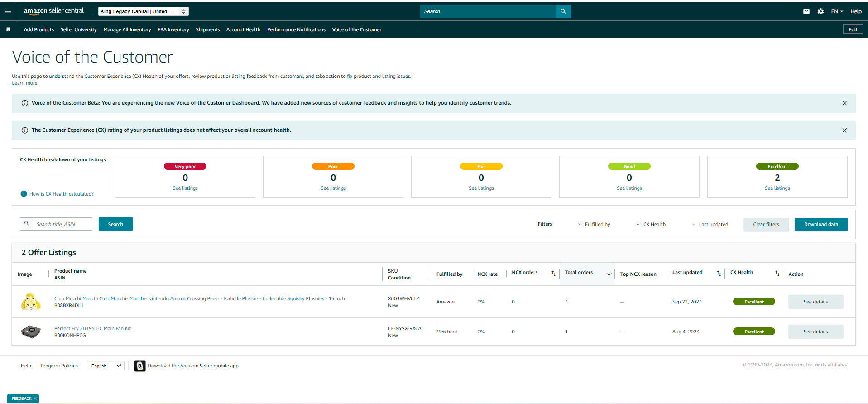Open Seller University menu item
This screenshot has width=868, height=404.
pyautogui.click(x=79, y=29)
